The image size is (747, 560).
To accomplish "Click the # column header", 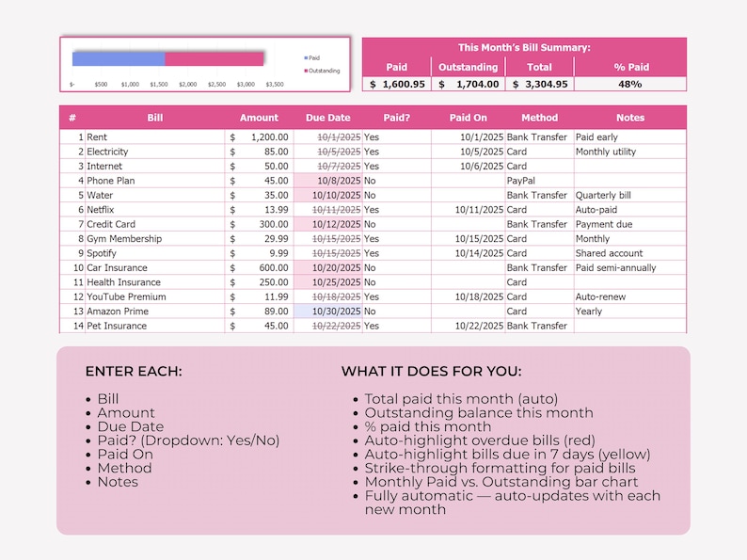I will click(x=72, y=118).
